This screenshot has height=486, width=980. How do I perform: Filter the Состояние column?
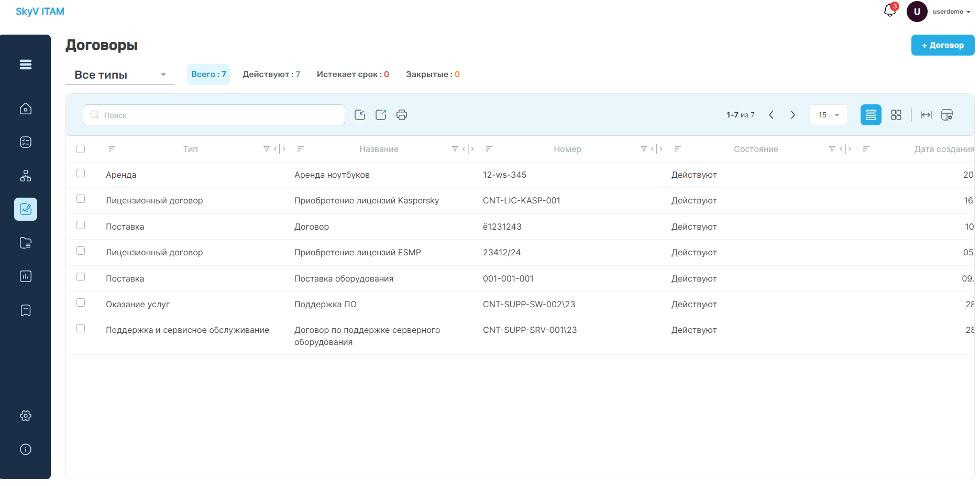point(832,149)
